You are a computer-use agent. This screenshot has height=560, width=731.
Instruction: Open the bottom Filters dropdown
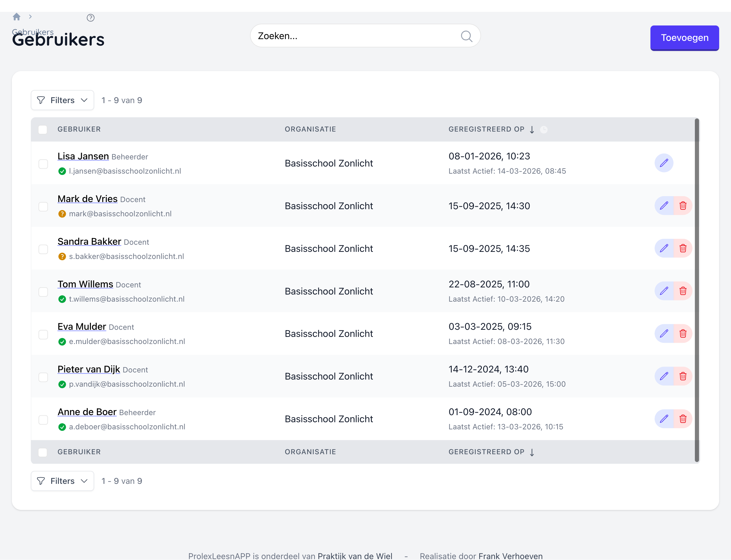pos(62,481)
